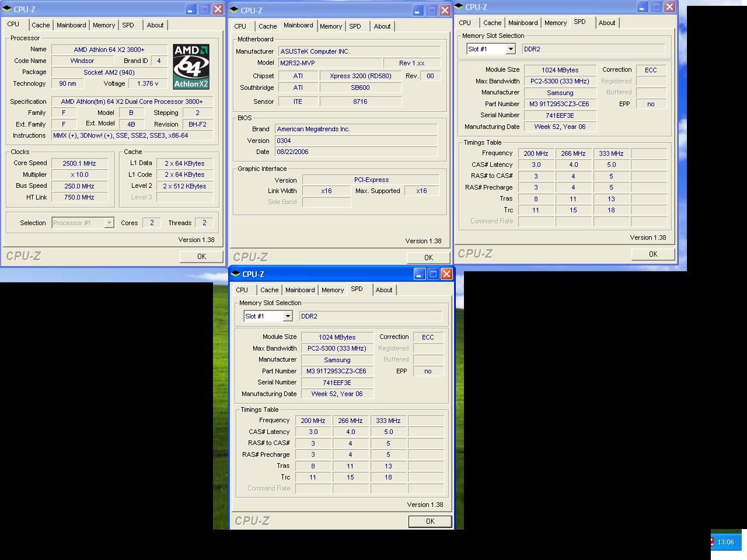Click the CPU-Z title icon in the CPU tab window
This screenshot has width=747, height=560.
[7, 9]
